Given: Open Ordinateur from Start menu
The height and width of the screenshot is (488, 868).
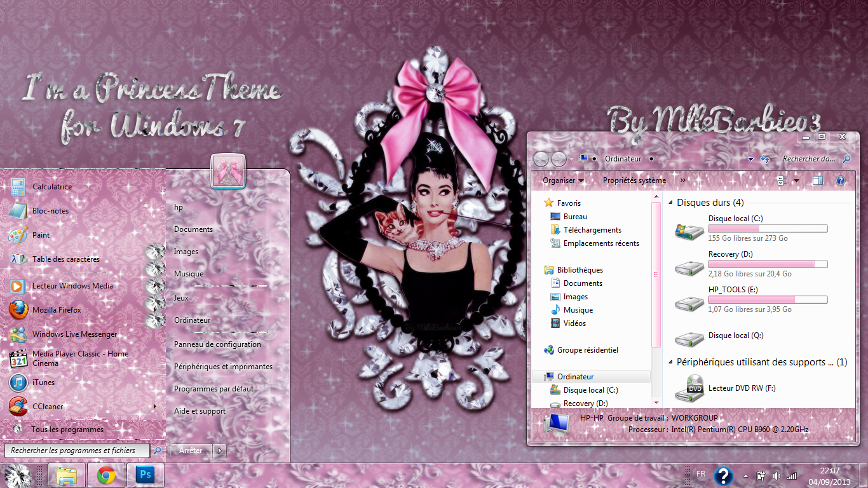Looking at the screenshot, I should coord(192,320).
